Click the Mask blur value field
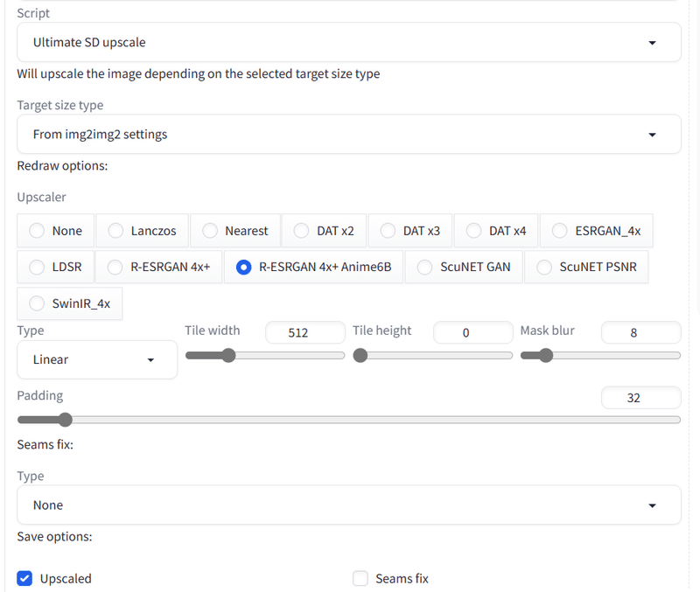Screen dimensions: 700x592 (x=640, y=332)
